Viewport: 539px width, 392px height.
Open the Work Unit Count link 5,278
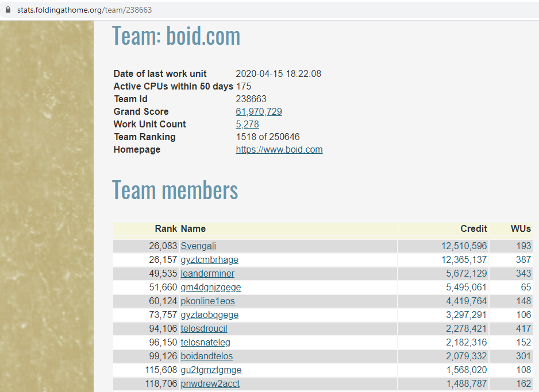coord(248,125)
